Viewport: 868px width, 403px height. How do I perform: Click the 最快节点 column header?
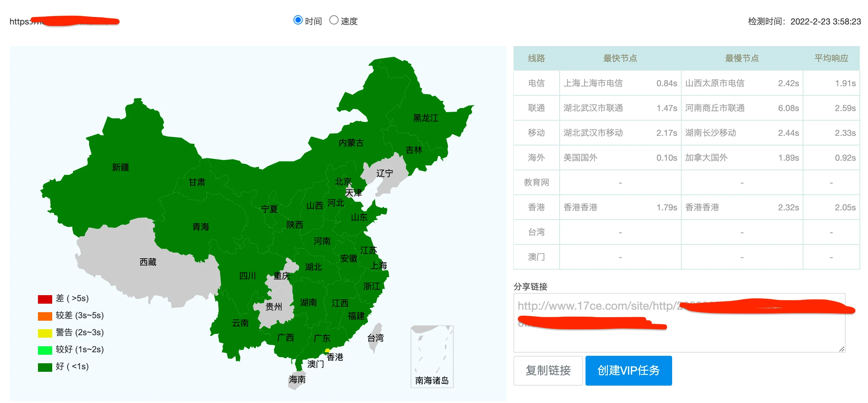620,58
